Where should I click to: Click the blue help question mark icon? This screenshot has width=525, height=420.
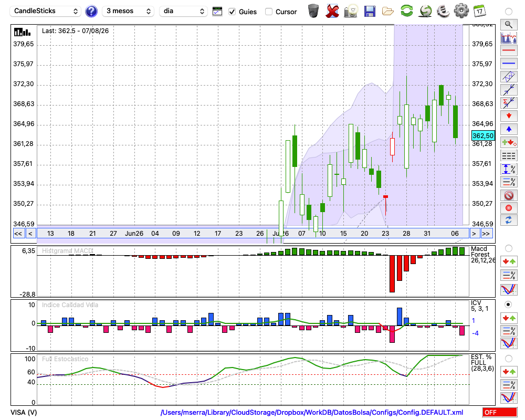(x=91, y=12)
